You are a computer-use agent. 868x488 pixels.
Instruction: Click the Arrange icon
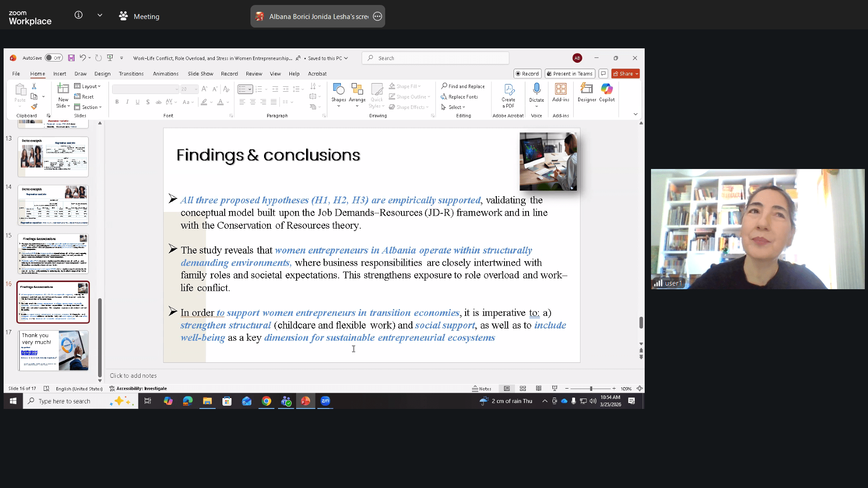click(357, 89)
